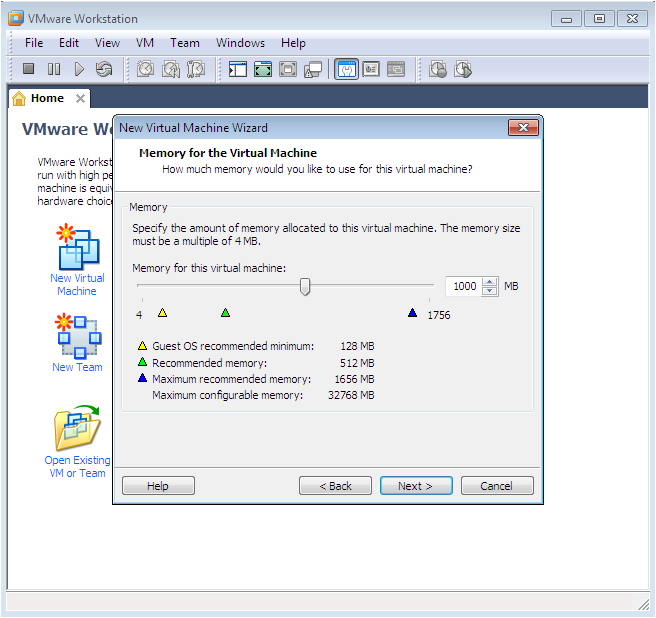656x618 pixels.
Task: Increase memory with the spinner up arrow
Action: click(x=489, y=282)
